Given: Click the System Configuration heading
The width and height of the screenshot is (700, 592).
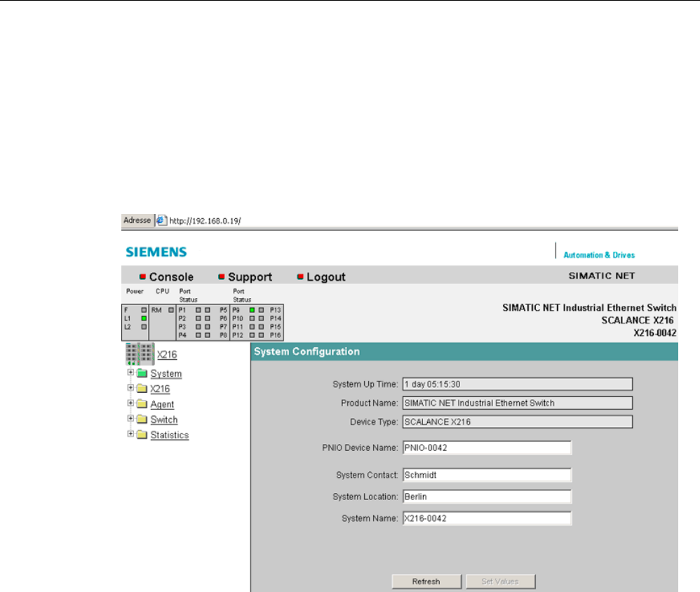Looking at the screenshot, I should coord(307,352).
